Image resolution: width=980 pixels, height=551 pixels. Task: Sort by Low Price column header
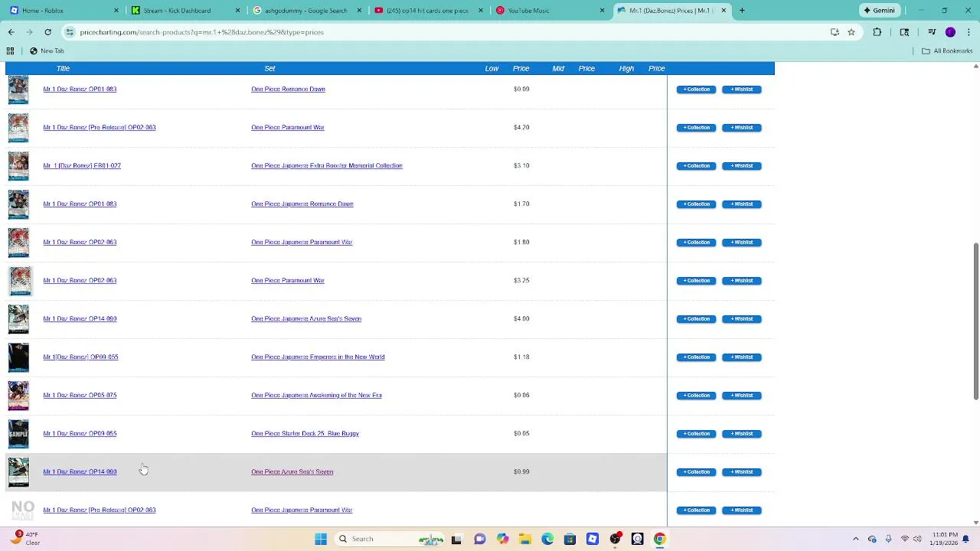pos(507,69)
